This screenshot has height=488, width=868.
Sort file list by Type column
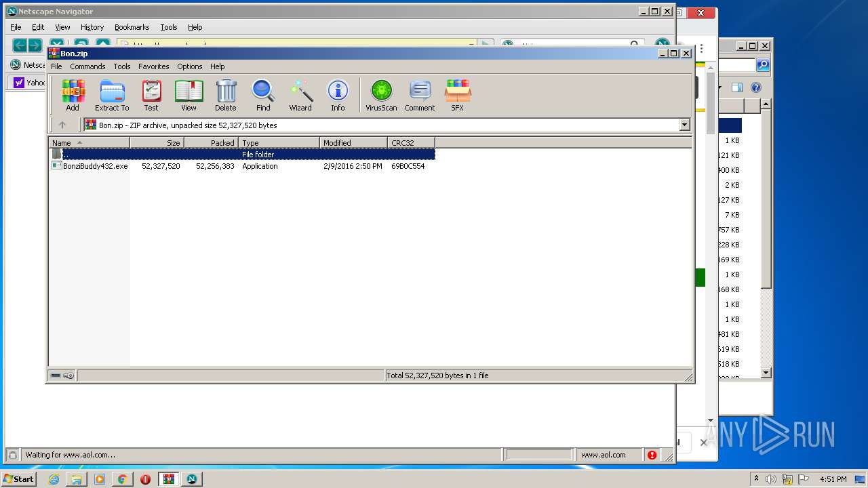(x=279, y=142)
